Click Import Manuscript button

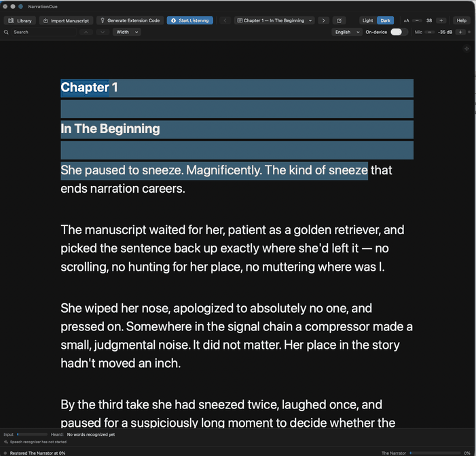[x=66, y=20]
